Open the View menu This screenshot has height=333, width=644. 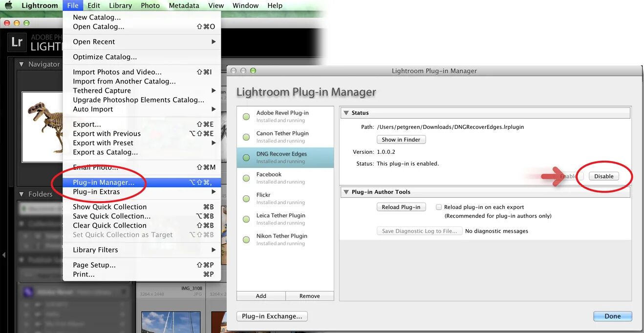pyautogui.click(x=216, y=5)
